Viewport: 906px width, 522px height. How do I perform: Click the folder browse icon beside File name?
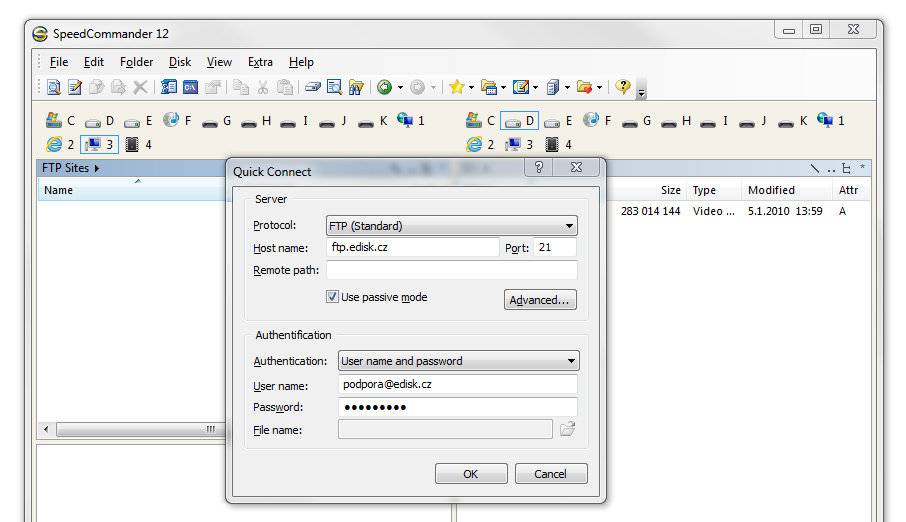click(567, 430)
